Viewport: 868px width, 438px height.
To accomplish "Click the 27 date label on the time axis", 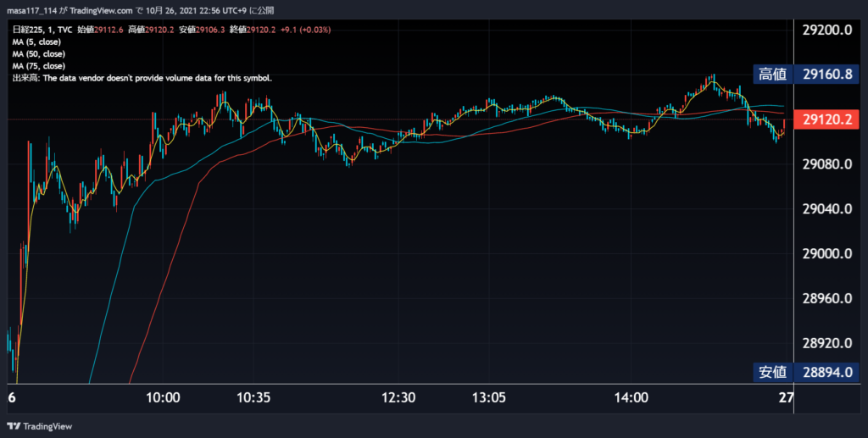I will coord(786,397).
